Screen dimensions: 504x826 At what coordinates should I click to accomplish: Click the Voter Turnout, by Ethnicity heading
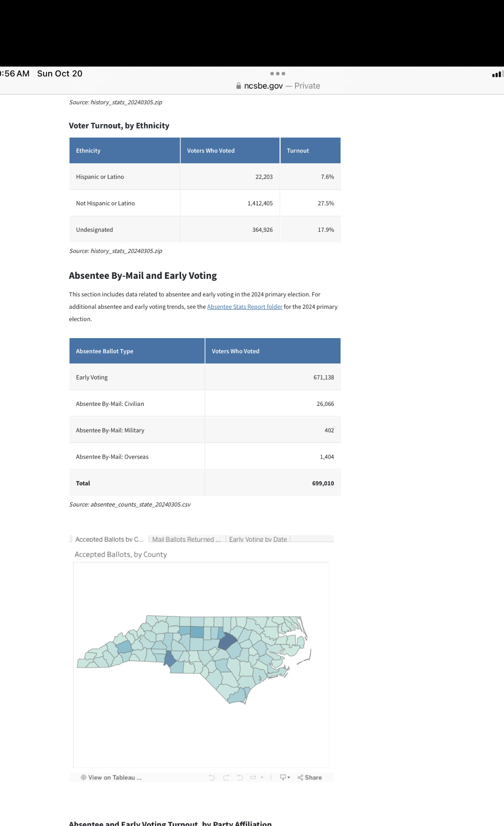[119, 126]
